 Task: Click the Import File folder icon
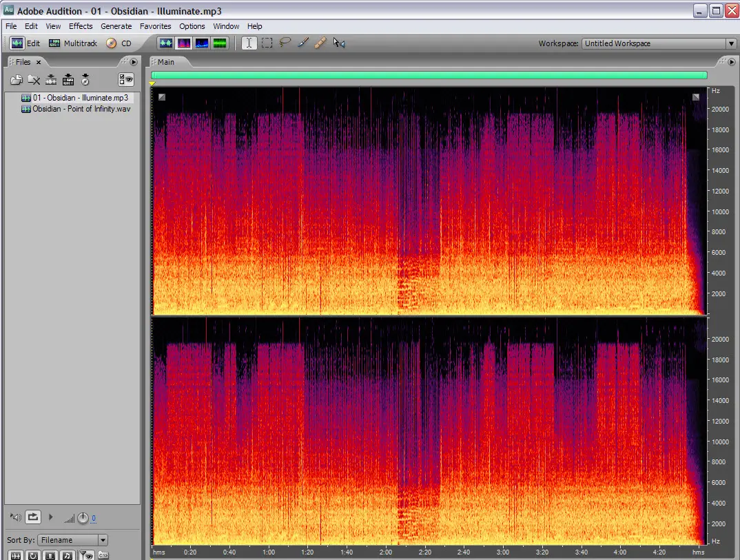(16, 80)
